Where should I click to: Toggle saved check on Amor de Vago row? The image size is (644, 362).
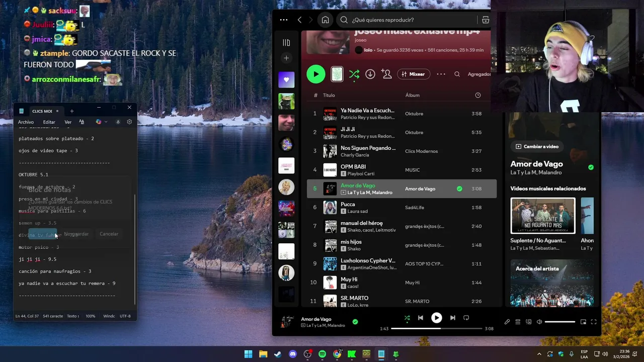pos(459,189)
